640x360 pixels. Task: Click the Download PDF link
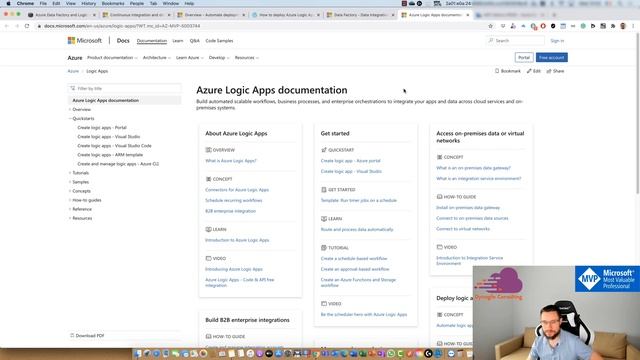pos(90,336)
